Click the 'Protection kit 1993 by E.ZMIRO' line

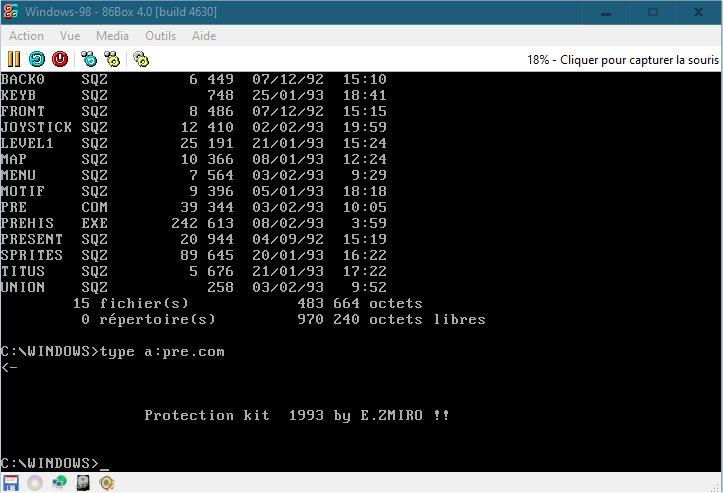pyautogui.click(x=297, y=416)
